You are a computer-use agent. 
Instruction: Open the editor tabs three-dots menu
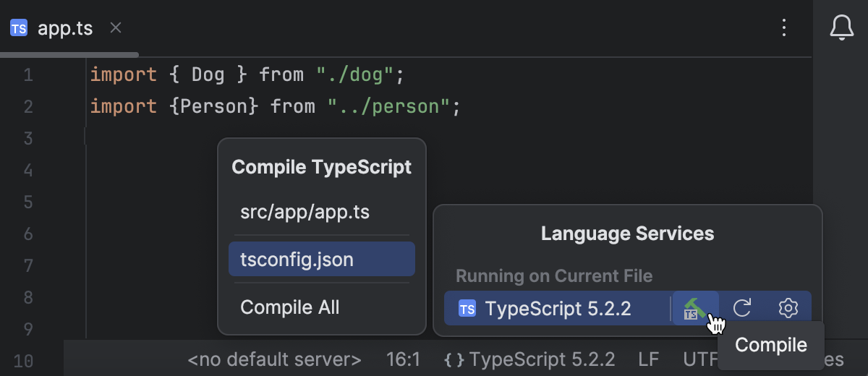click(784, 28)
